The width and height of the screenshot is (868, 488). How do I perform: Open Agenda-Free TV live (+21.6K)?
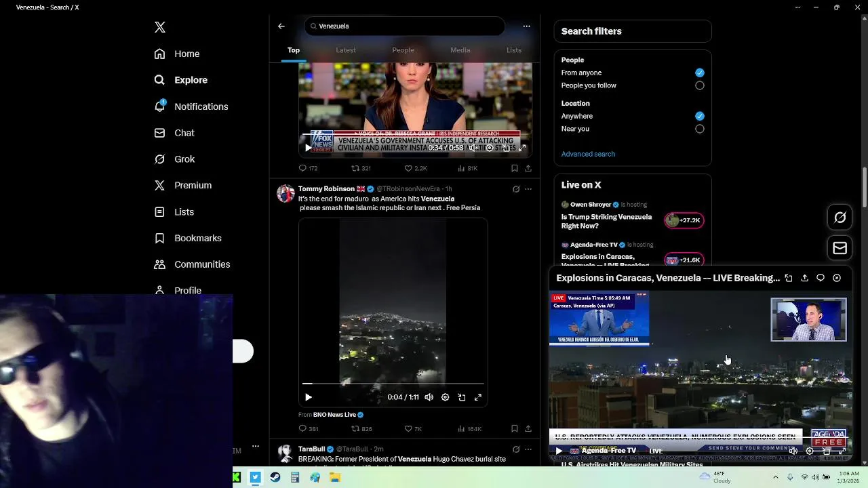[684, 260]
